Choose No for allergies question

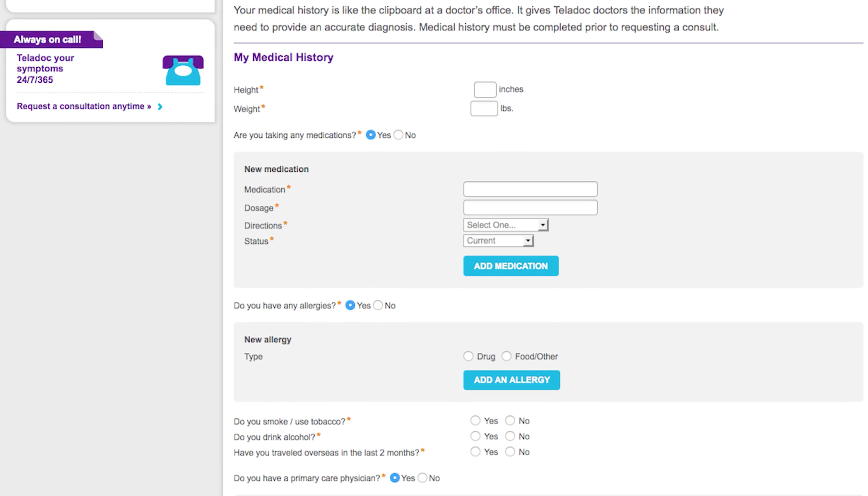tap(378, 305)
